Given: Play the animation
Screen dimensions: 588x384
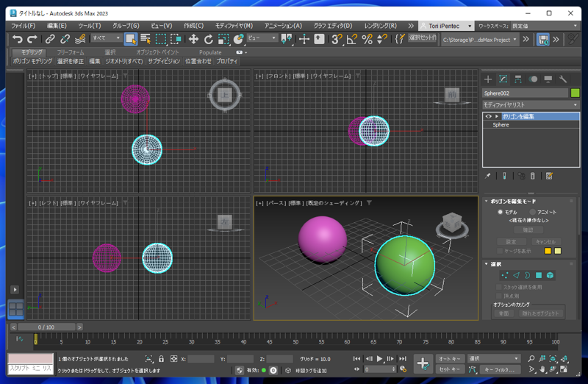Looking at the screenshot, I should point(379,358).
